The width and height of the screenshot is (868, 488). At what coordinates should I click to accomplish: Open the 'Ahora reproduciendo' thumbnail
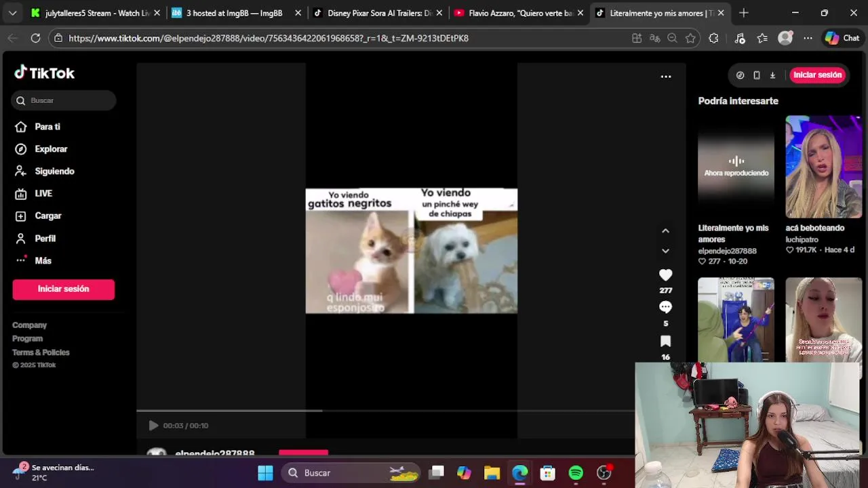736,167
